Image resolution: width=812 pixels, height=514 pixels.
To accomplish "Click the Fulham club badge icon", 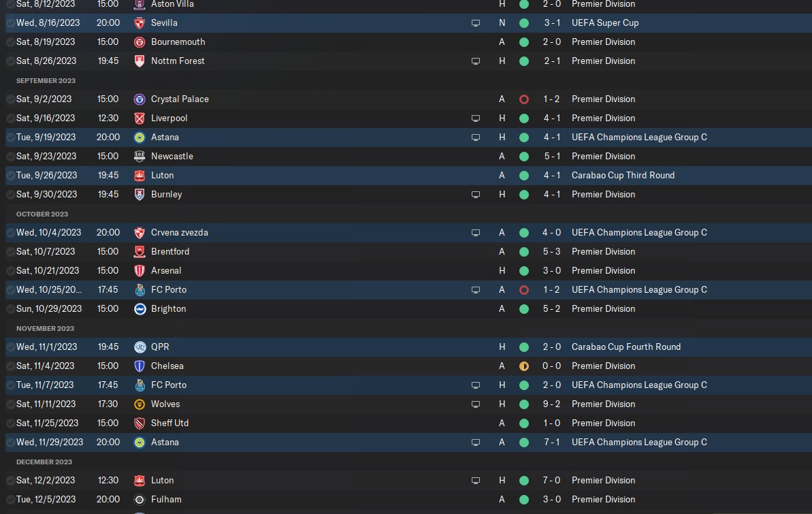I will click(x=140, y=500).
